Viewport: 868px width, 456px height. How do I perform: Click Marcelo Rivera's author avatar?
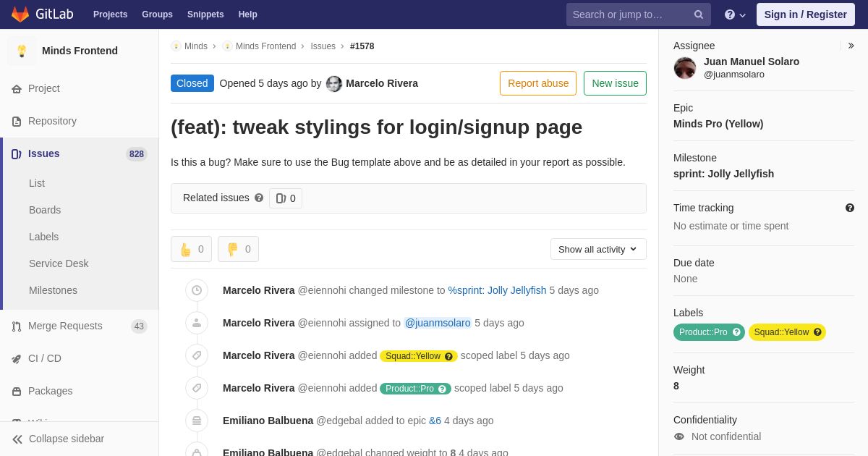[x=334, y=84]
